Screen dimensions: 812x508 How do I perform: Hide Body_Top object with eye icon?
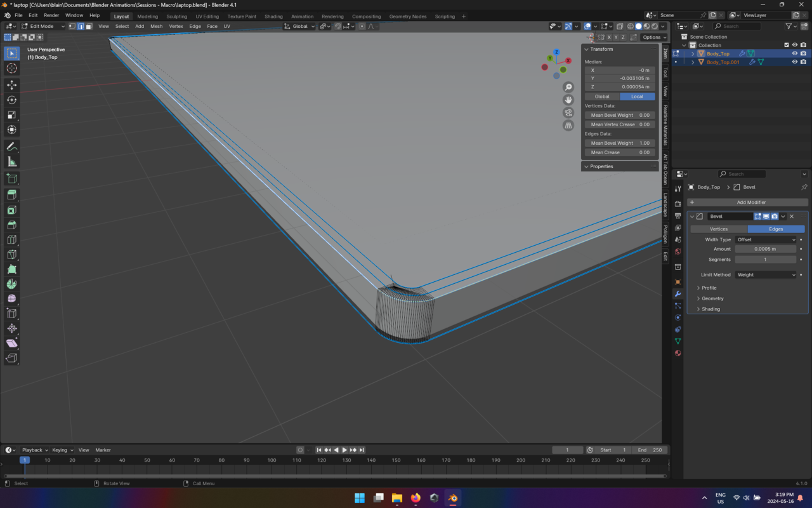click(794, 54)
